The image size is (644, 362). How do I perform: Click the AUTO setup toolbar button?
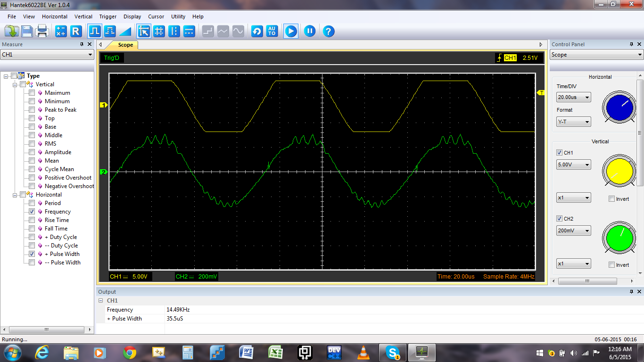272,32
